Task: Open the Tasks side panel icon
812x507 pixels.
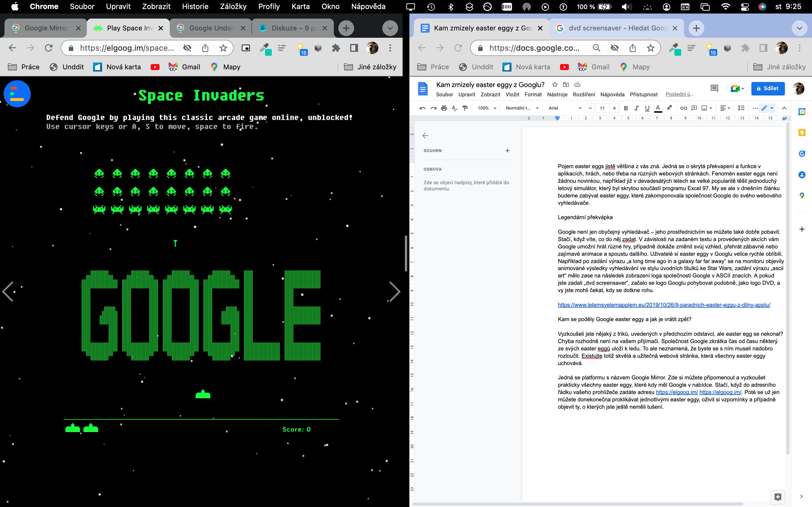Action: [x=802, y=154]
